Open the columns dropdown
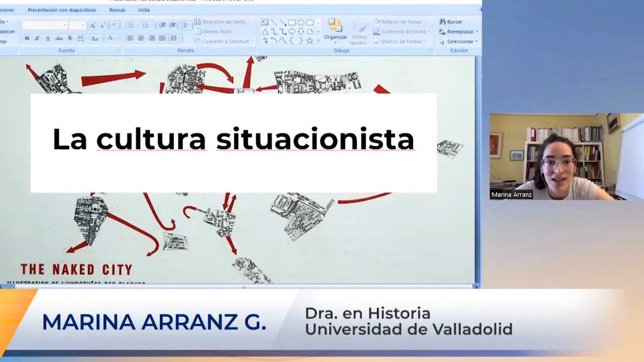 coord(175,38)
